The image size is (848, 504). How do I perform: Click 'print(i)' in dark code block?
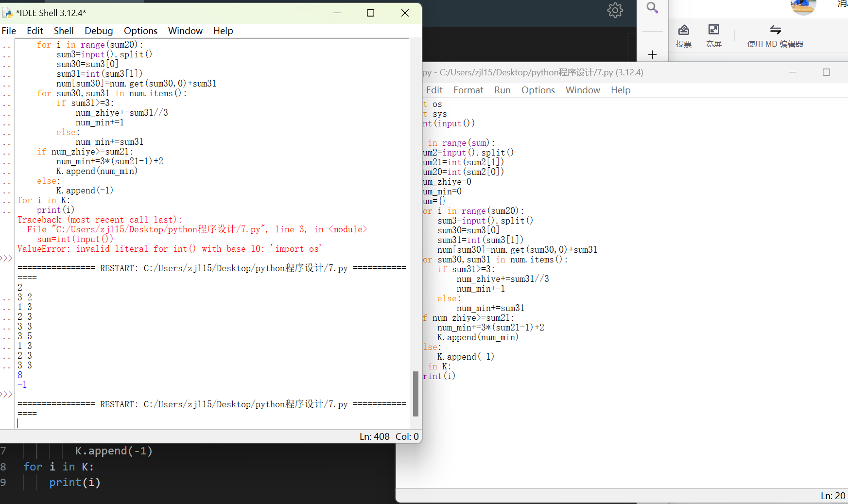click(75, 482)
